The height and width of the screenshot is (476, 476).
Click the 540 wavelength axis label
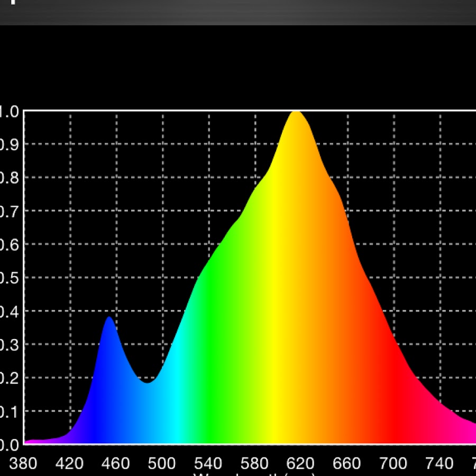click(208, 463)
